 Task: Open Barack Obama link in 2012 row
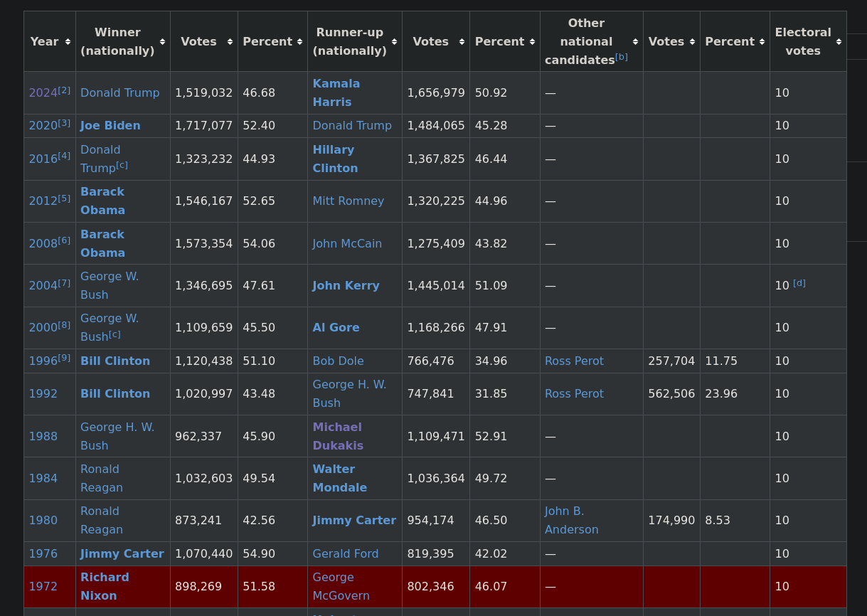coord(102,201)
